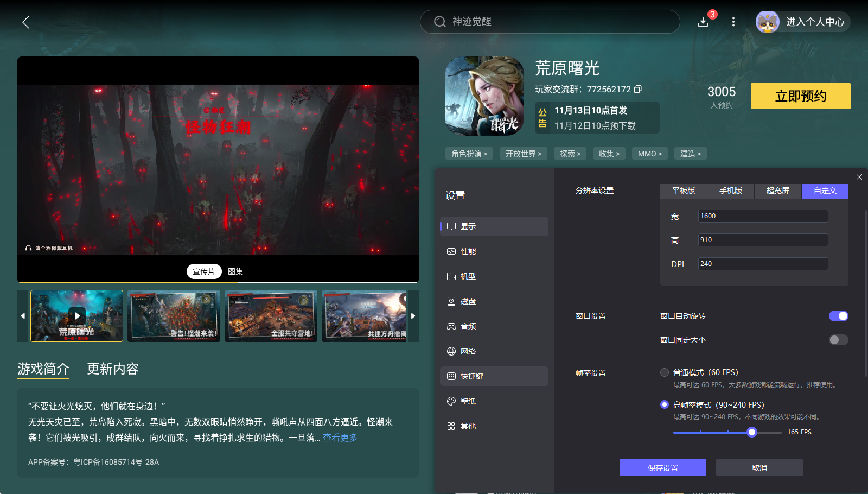
Task: Select the 自定义 resolution tab
Action: click(825, 191)
